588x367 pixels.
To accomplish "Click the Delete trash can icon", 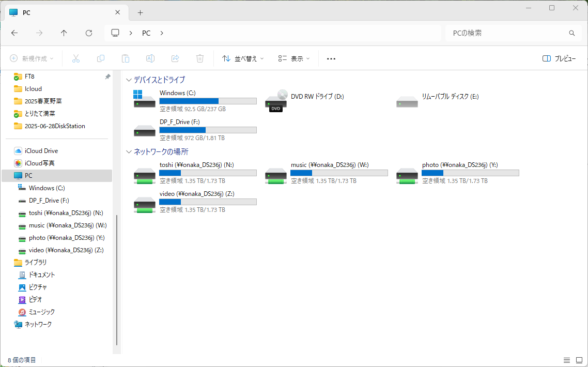I will [x=200, y=58].
